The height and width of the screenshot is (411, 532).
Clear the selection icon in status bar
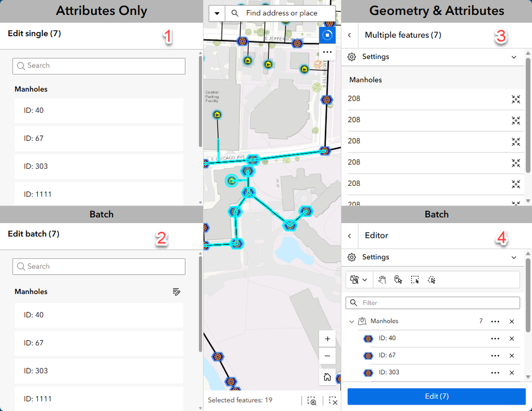point(333,400)
